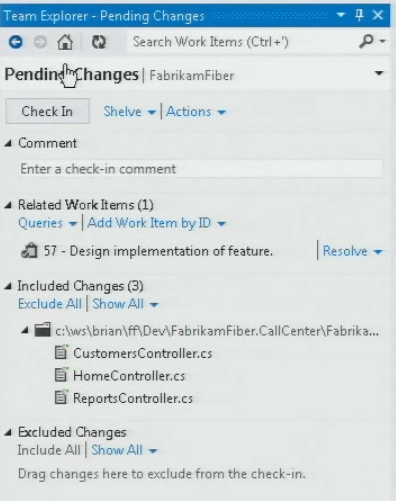Collapse the Comment section
Viewport: 396px width, 501px height.
pyautogui.click(x=8, y=143)
